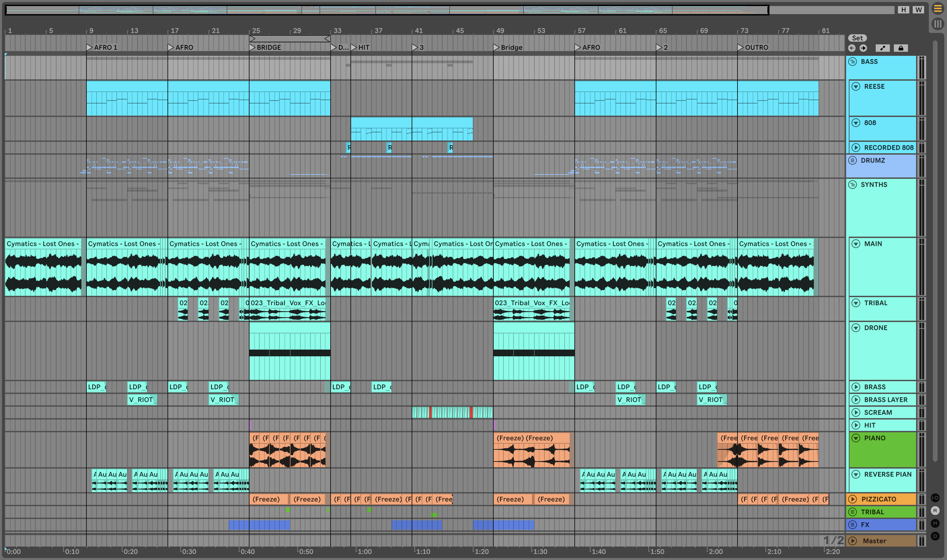
Task: Click the Lock Envelopes padlock icon
Action: click(901, 48)
